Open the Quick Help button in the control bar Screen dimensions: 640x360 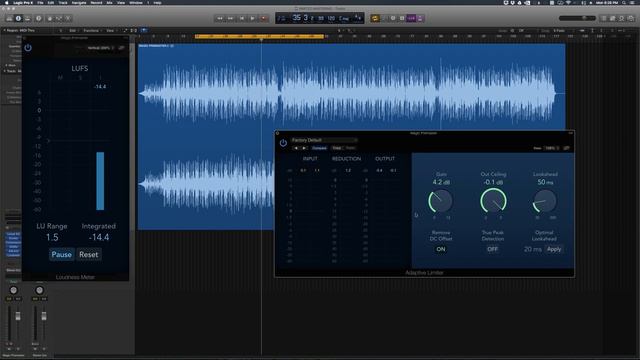click(x=39, y=18)
